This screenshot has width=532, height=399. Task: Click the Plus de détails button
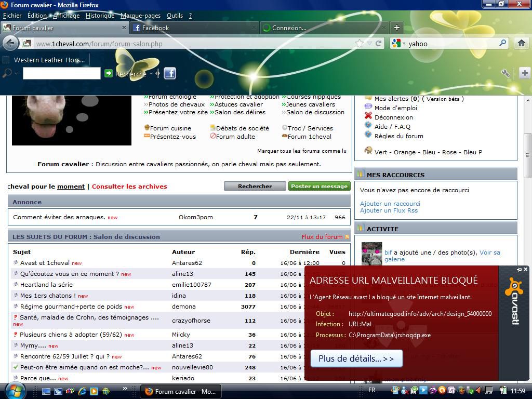click(356, 358)
